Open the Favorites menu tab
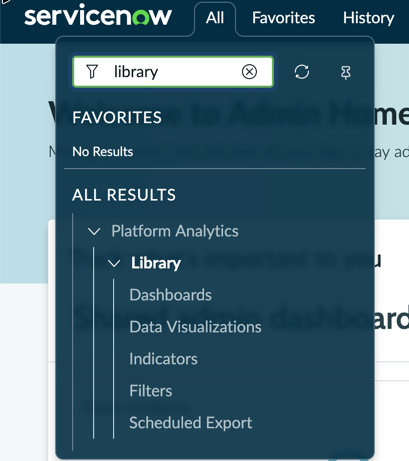 coord(283,18)
